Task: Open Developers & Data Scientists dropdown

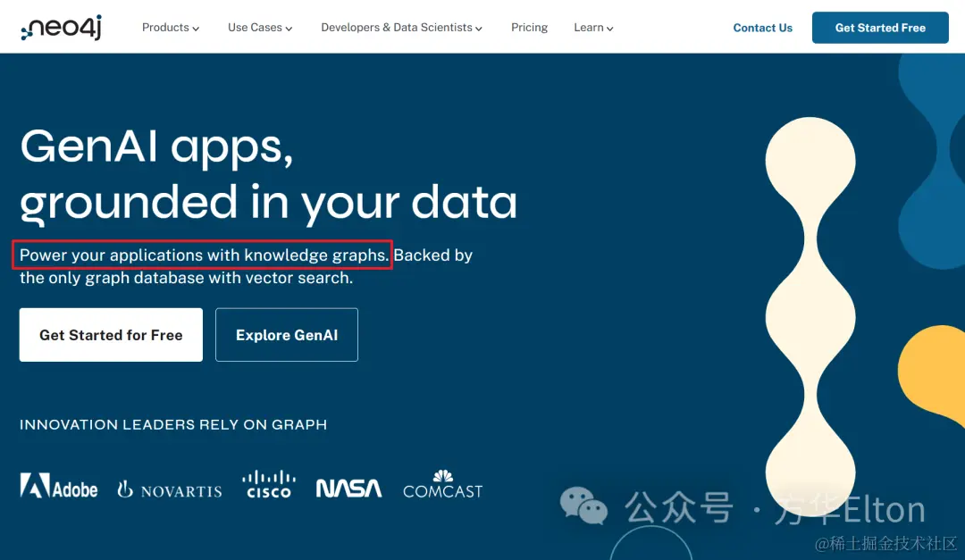Action: [x=401, y=28]
